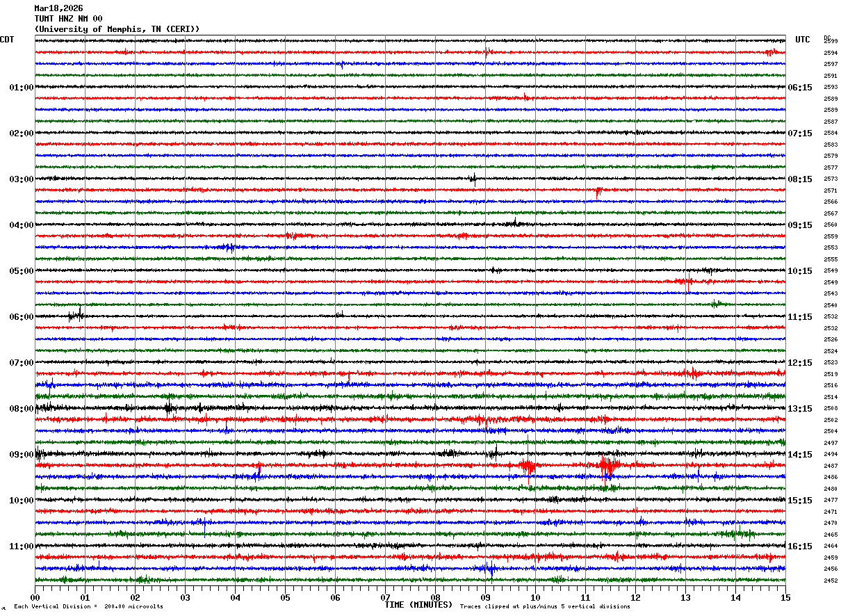Click the "UTC" time zone label

tap(803, 40)
